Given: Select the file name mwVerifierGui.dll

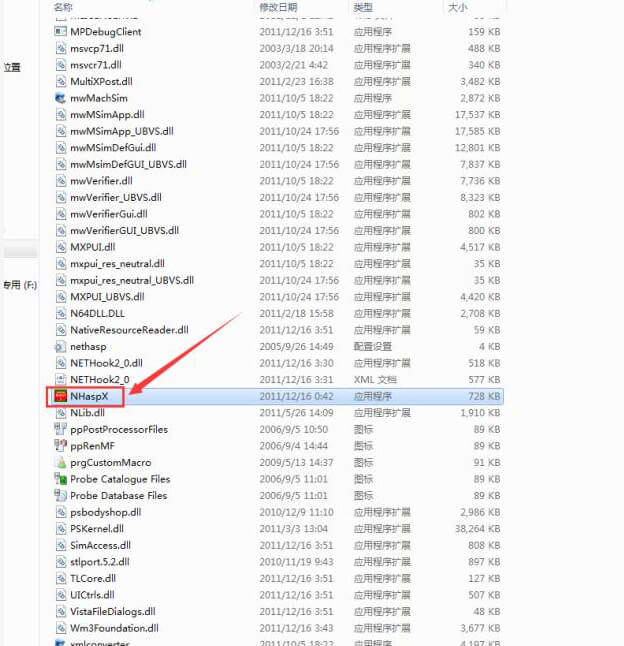Looking at the screenshot, I should point(109,214).
